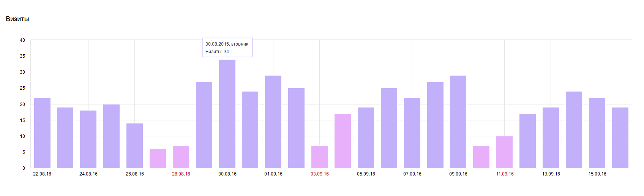Select the bar above the 26.08.16 label

tap(134, 145)
